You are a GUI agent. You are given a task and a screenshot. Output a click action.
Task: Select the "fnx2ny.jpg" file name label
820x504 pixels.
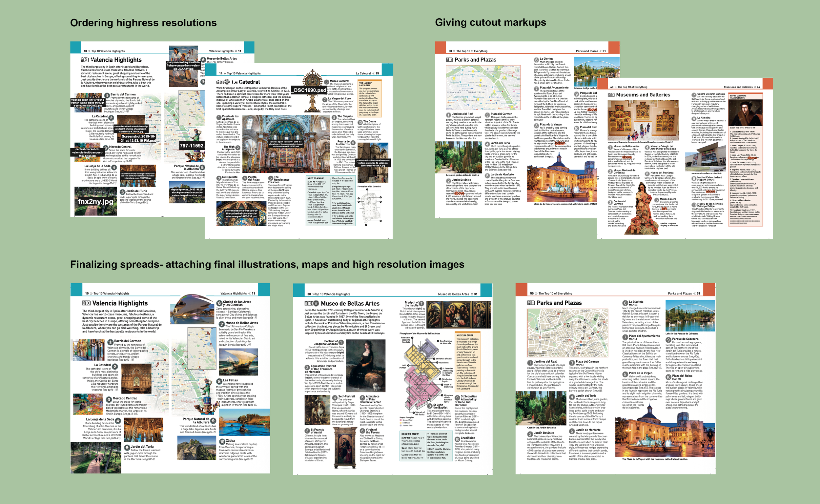(95, 201)
